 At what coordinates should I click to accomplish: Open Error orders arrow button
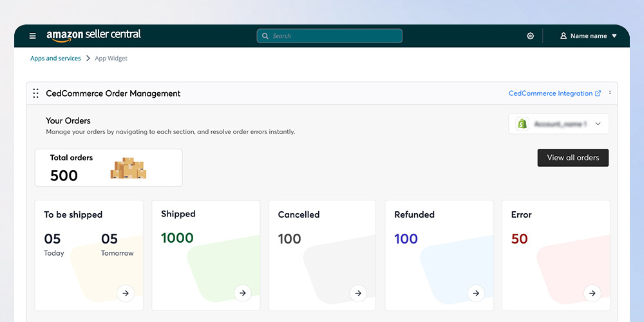[592, 293]
